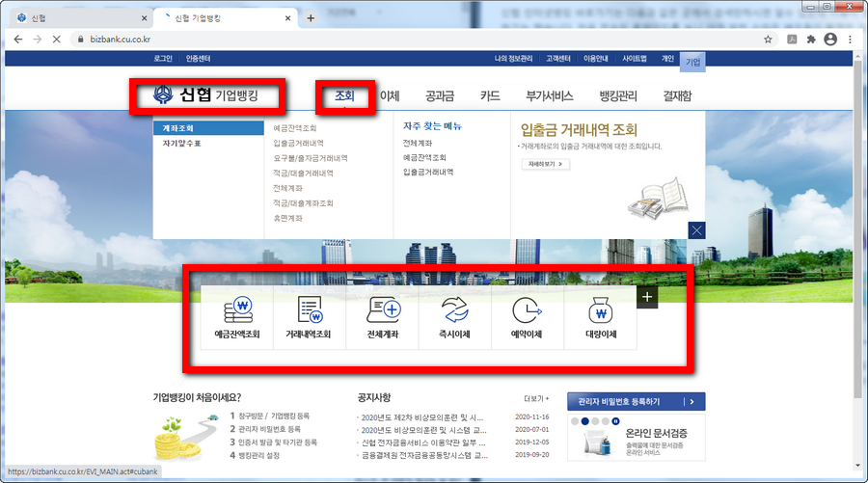Close the 신협 기업뱅킹 tab

[287, 18]
